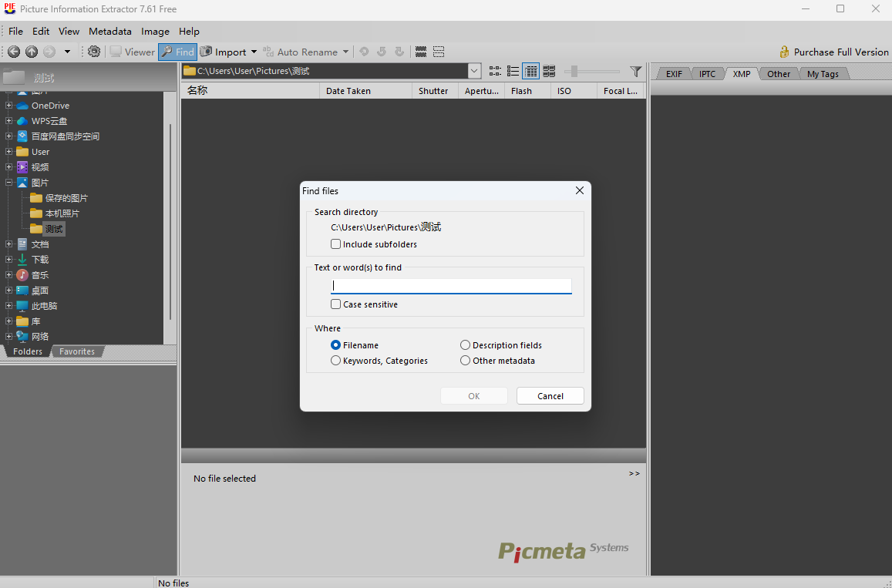Open the navigation history dropdown arrow
This screenshot has height=588, width=892.
[x=67, y=52]
